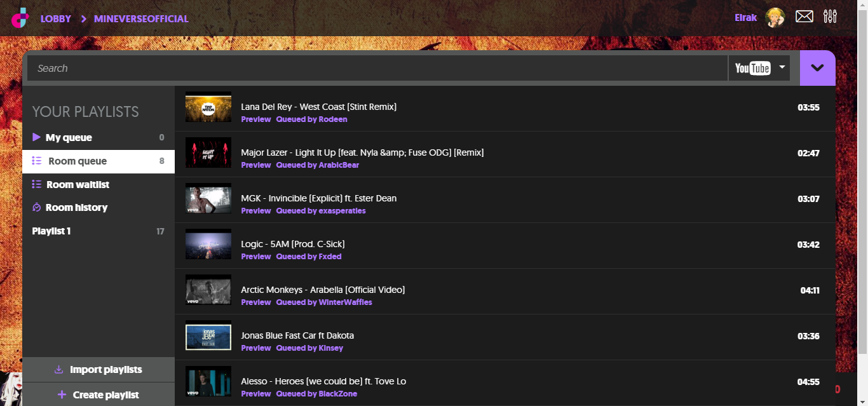The width and height of the screenshot is (868, 406).
Task: Click the Dubtrack logo icon
Action: pyautogui.click(x=20, y=18)
